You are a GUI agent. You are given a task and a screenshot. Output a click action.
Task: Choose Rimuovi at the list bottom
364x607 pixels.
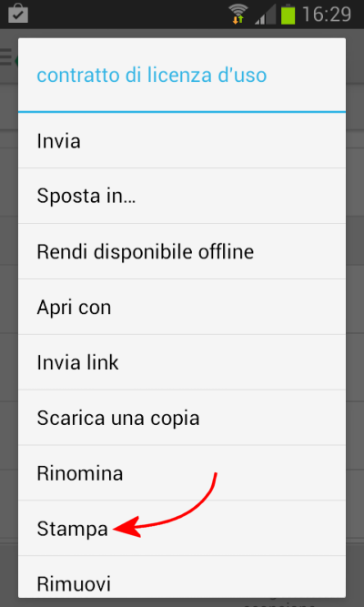[182, 577]
